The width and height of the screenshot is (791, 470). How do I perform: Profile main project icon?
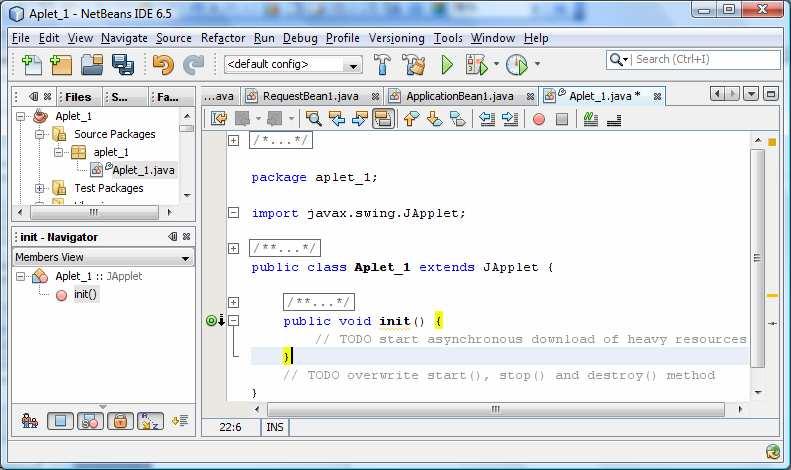517,65
